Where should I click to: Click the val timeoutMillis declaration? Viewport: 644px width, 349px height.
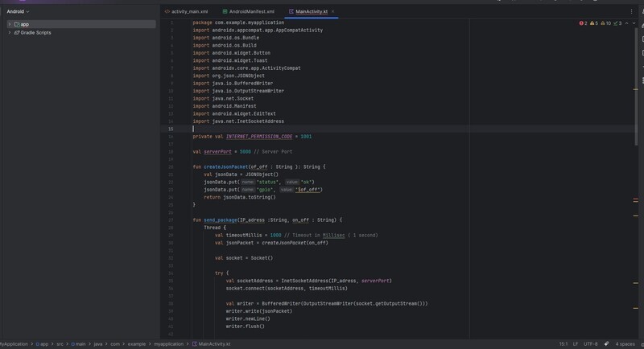(248, 236)
